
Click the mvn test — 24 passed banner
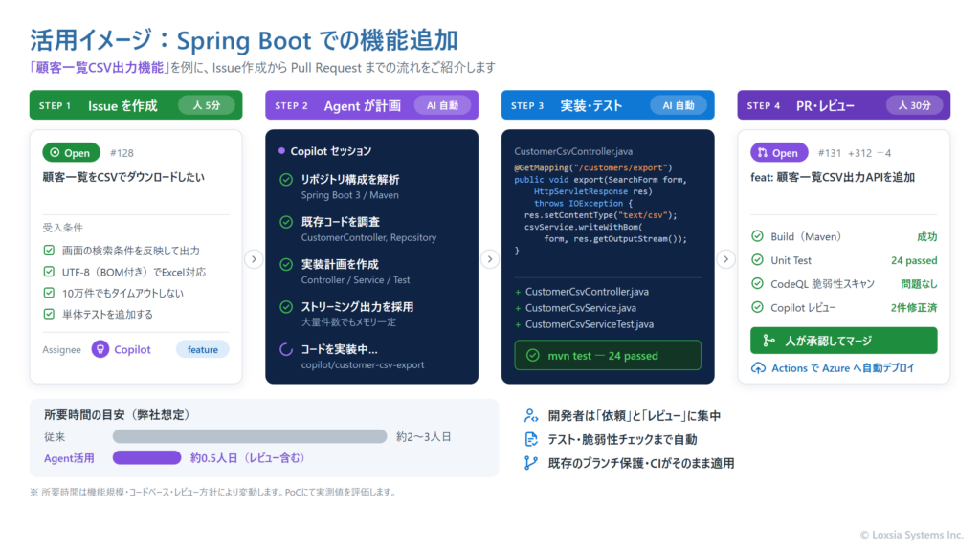coord(608,355)
